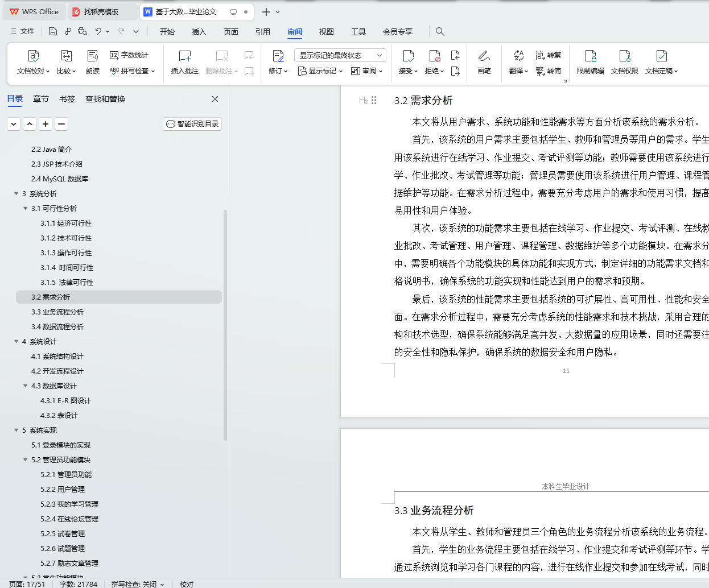This screenshot has height=588, width=709.
Task: Click the paragraph drag handle beside H2
Action: pyautogui.click(x=374, y=100)
